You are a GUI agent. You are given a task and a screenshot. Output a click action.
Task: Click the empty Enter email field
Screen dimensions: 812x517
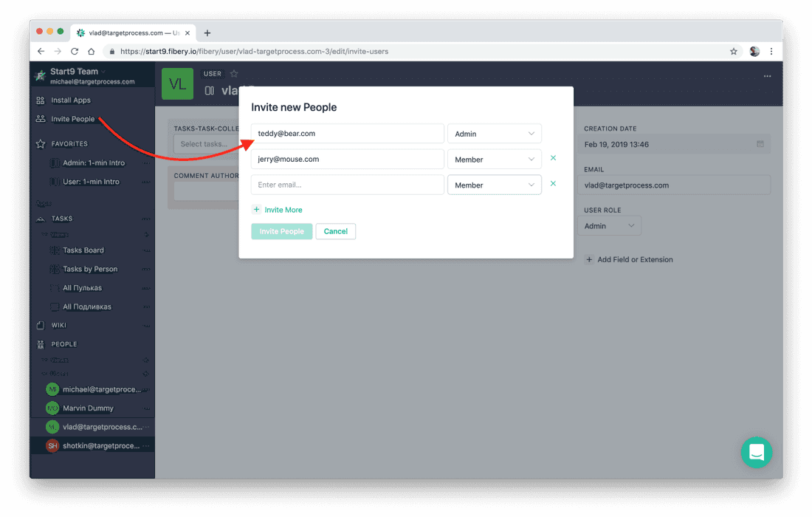pyautogui.click(x=347, y=184)
